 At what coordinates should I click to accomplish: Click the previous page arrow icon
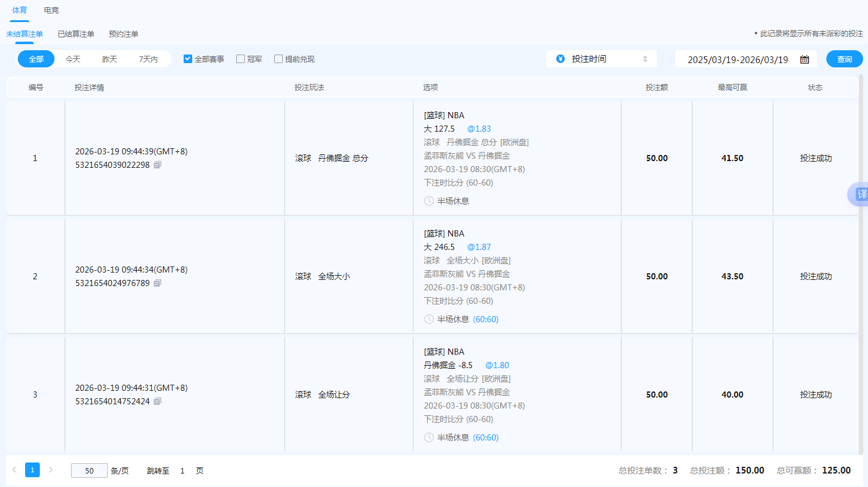15,470
